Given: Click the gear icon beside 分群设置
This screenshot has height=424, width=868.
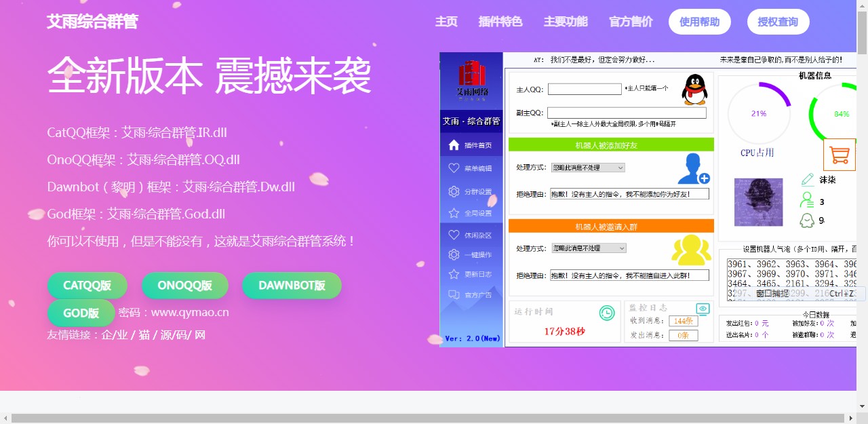Looking at the screenshot, I should point(454,192).
